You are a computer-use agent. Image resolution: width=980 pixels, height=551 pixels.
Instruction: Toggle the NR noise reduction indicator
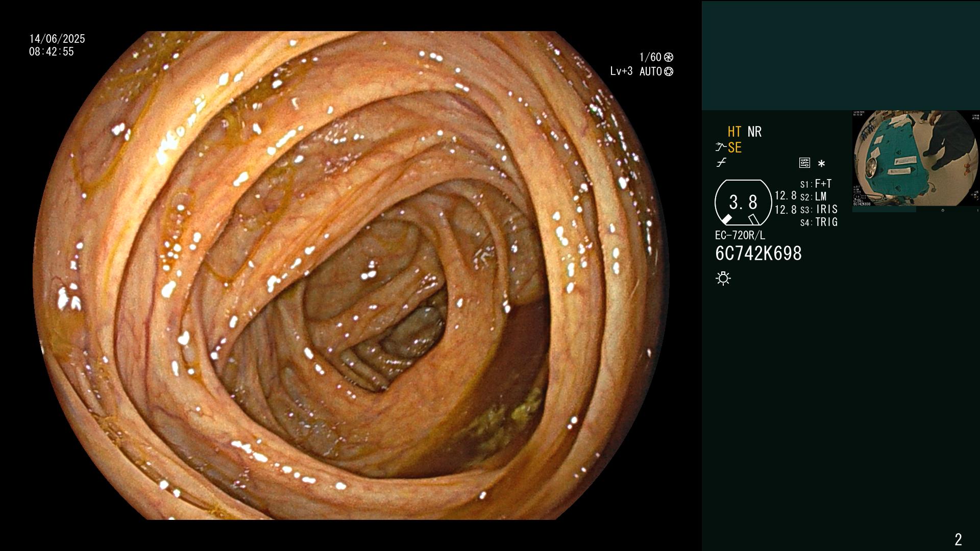[x=754, y=132]
